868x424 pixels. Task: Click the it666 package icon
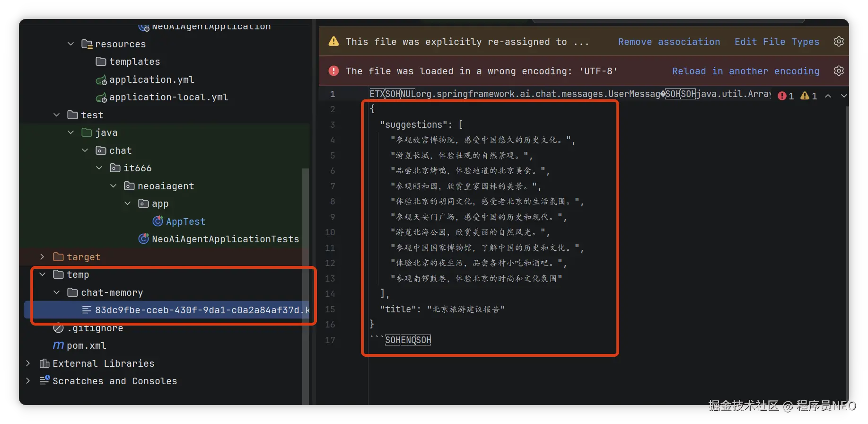click(115, 168)
